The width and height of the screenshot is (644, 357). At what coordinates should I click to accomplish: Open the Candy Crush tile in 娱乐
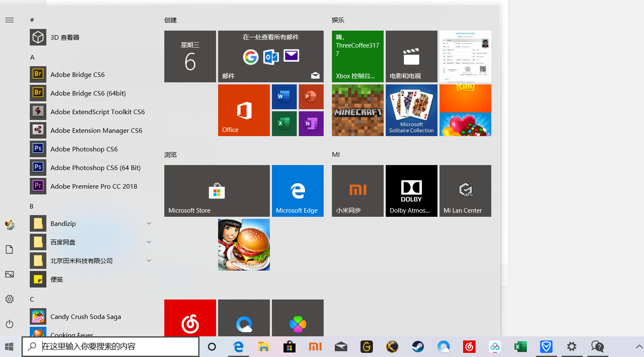[x=465, y=110]
